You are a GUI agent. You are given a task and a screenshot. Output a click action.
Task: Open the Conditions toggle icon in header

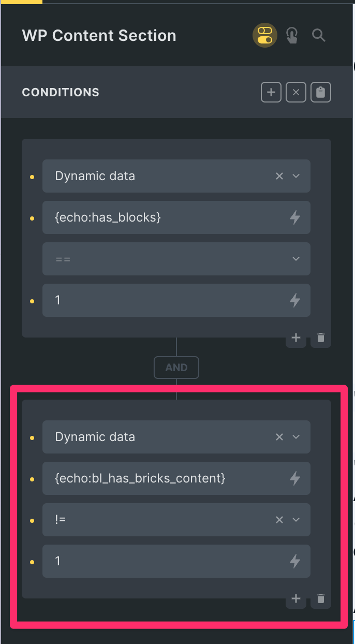coord(265,35)
